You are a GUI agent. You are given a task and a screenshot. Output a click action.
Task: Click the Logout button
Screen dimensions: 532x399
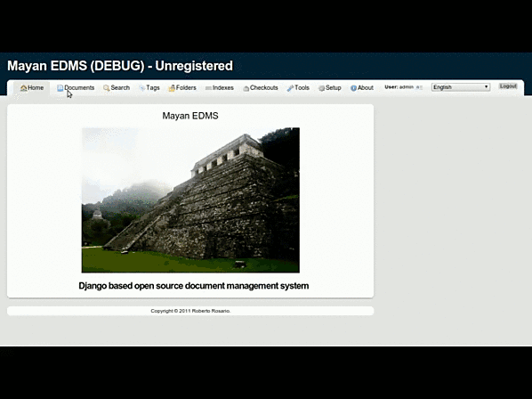508,86
